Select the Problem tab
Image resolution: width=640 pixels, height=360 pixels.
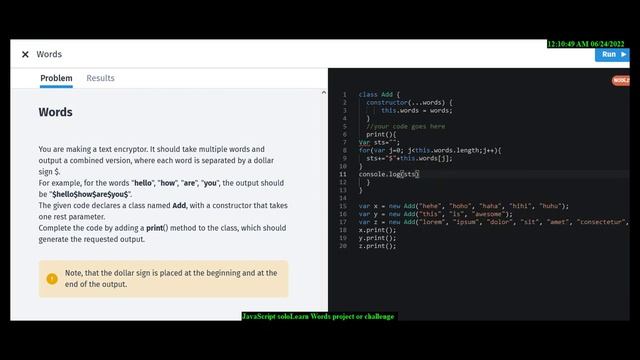pyautogui.click(x=56, y=78)
